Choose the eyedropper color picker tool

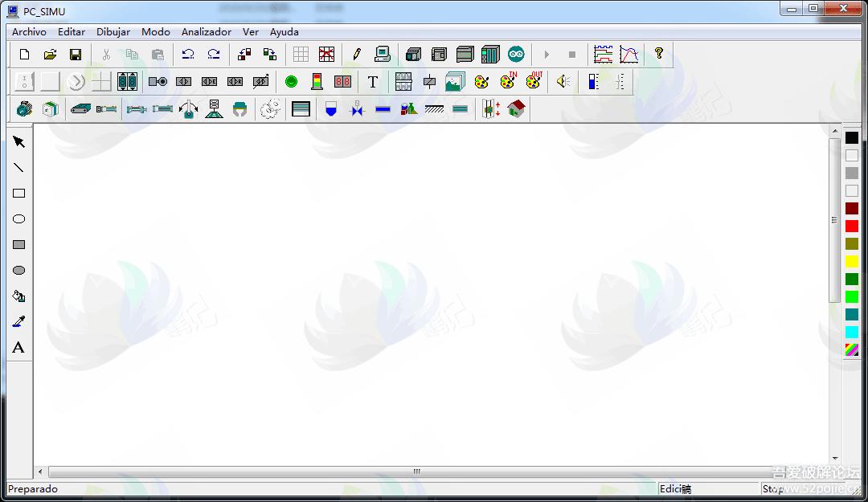point(18,322)
